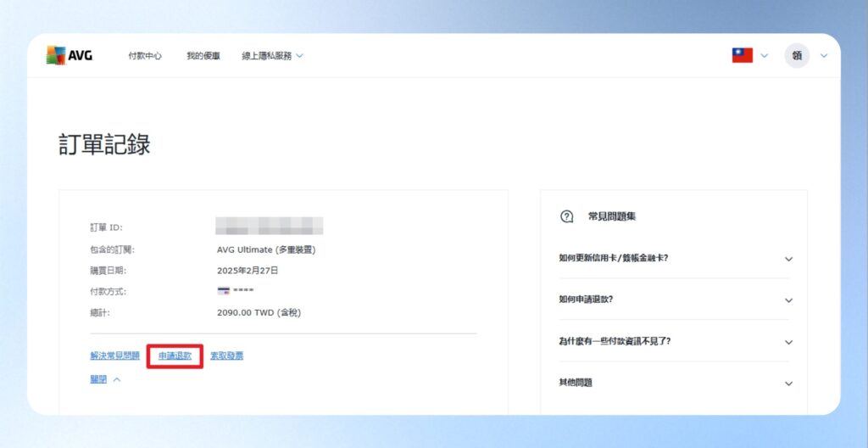868x448 pixels.
Task: Click the question mark icon by 常見問題集
Action: click(x=567, y=216)
